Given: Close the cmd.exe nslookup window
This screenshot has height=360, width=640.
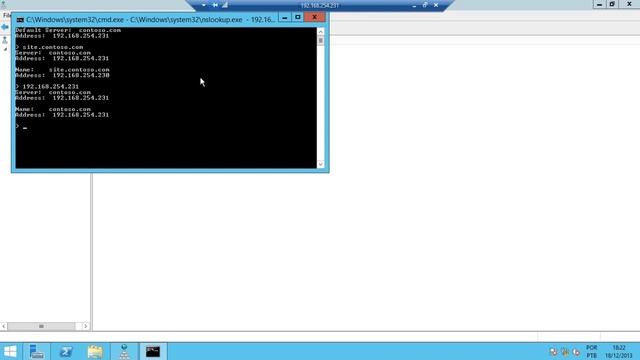Looking at the screenshot, I should (314, 17).
